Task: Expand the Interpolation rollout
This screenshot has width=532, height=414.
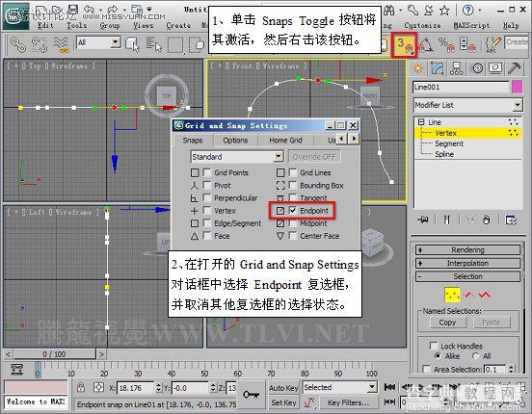Action: (x=467, y=263)
